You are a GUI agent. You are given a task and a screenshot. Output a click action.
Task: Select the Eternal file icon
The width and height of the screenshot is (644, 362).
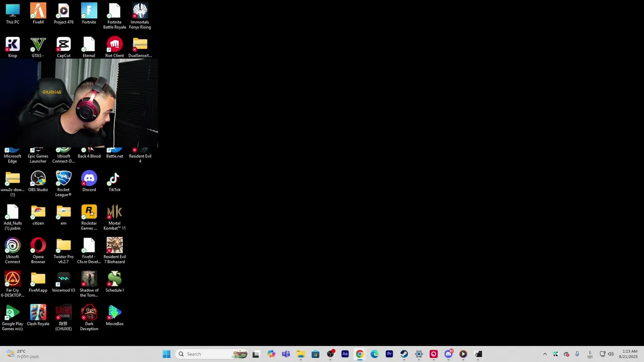click(x=89, y=48)
